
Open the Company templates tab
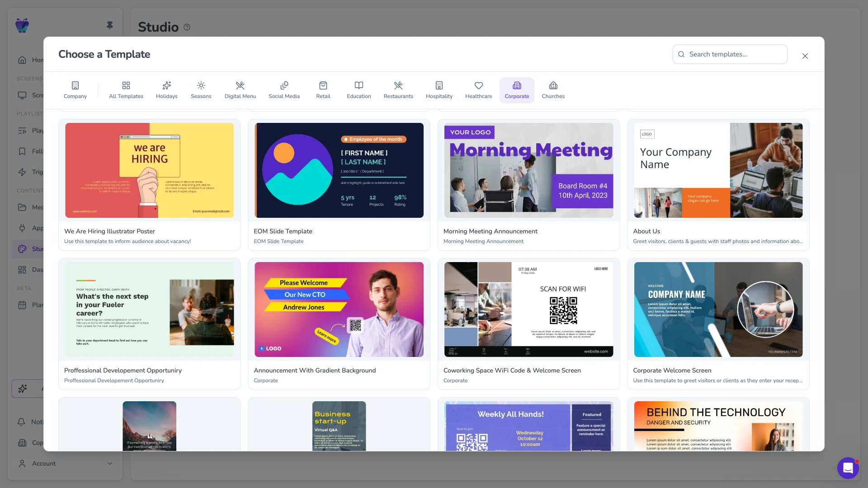point(75,90)
